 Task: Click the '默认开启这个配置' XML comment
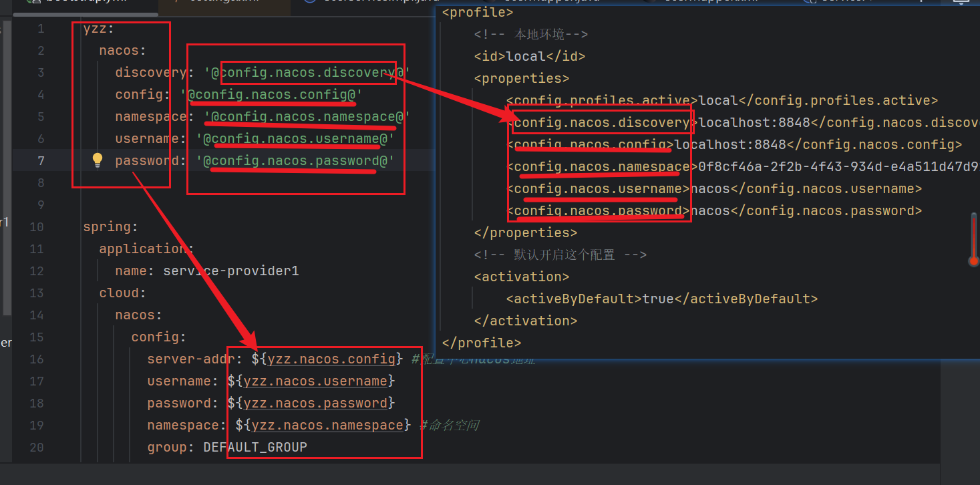(560, 255)
